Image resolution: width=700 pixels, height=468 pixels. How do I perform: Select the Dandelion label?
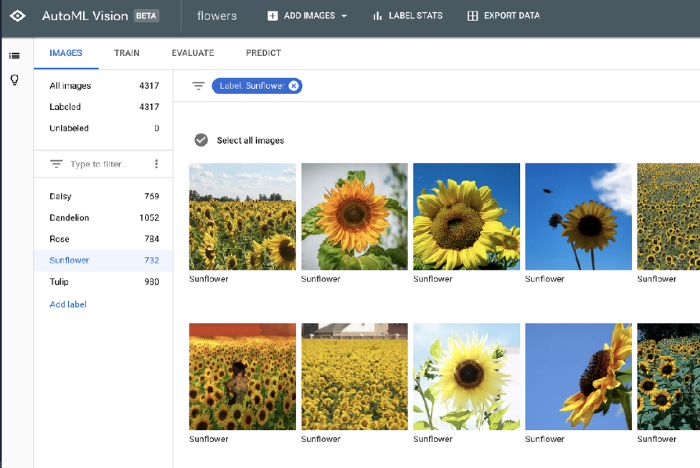(104, 218)
